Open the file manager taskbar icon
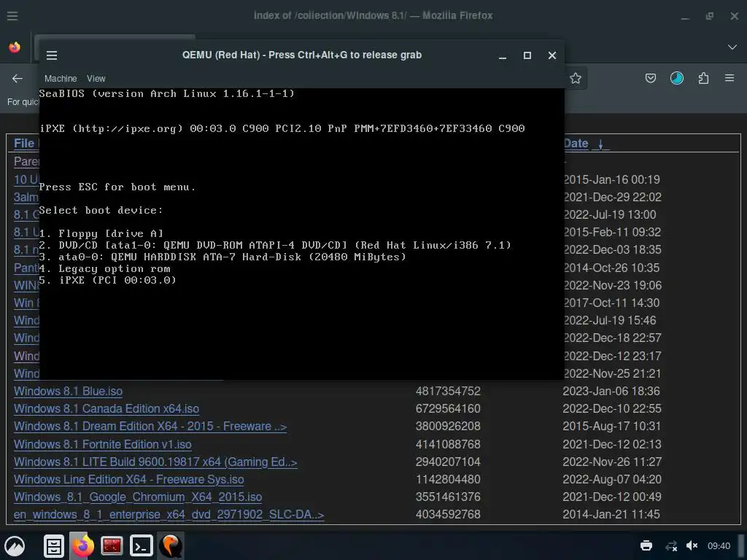 pyautogui.click(x=54, y=546)
